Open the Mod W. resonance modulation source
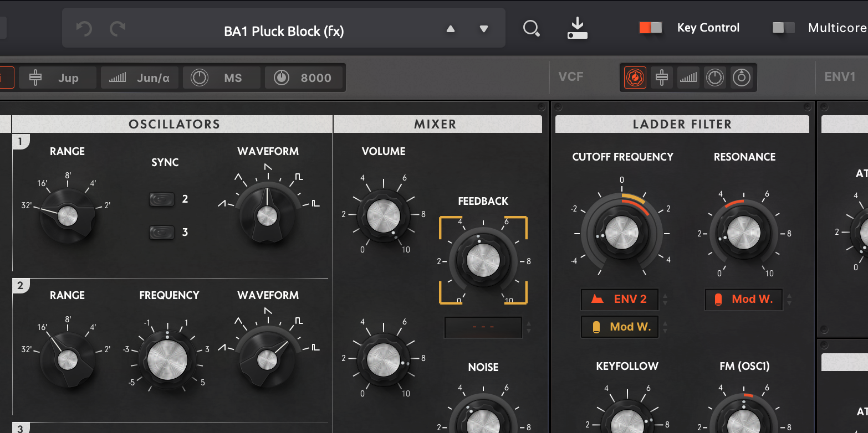The image size is (868, 433). [x=743, y=300]
